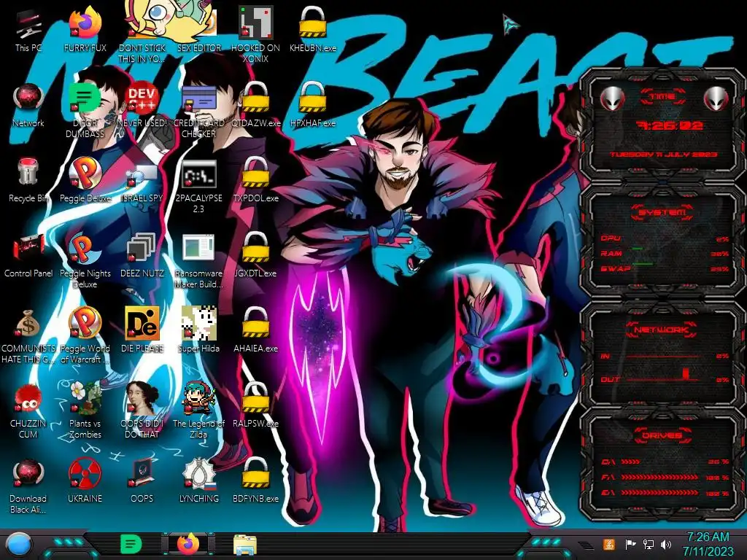
Task: Open File Explorer from the taskbar
Action: (245, 545)
